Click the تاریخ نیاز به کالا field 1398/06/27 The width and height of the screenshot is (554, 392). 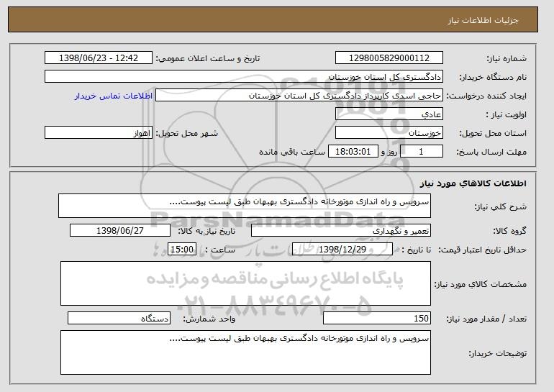click(x=120, y=231)
